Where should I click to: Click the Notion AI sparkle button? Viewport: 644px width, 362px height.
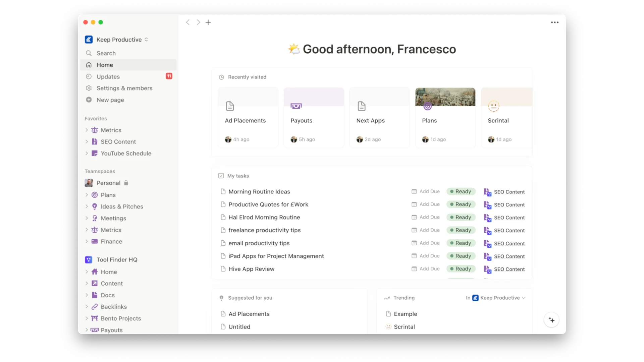[x=551, y=320]
